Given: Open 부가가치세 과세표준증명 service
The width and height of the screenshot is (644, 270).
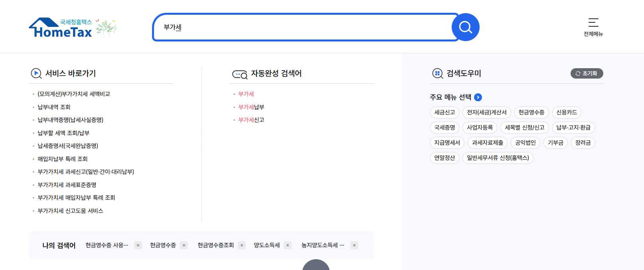Looking at the screenshot, I should point(67,185).
